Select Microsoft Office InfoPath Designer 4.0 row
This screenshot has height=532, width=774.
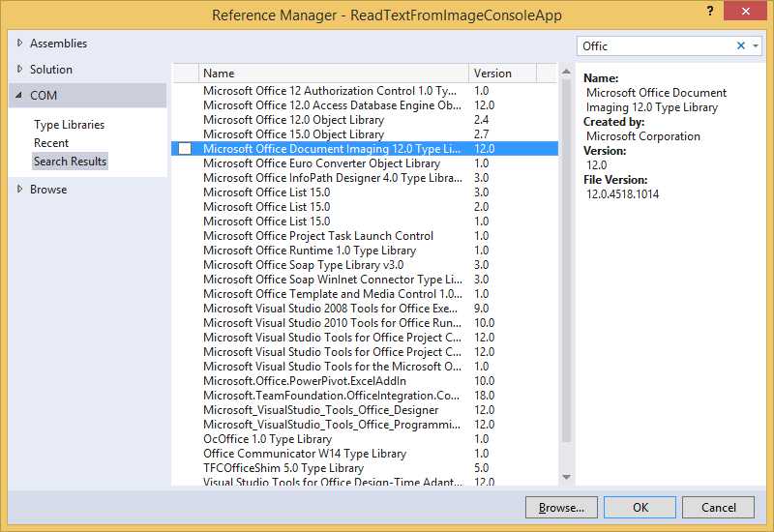365,178
